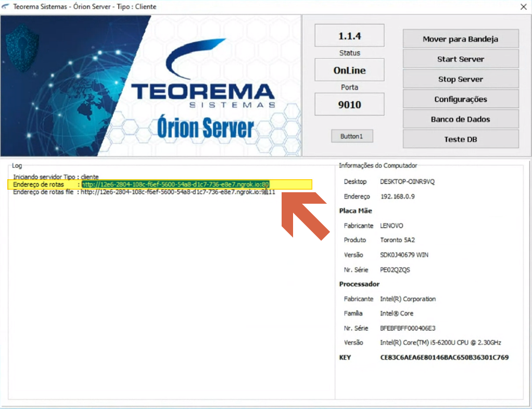Click the Log group title

pyautogui.click(x=17, y=166)
